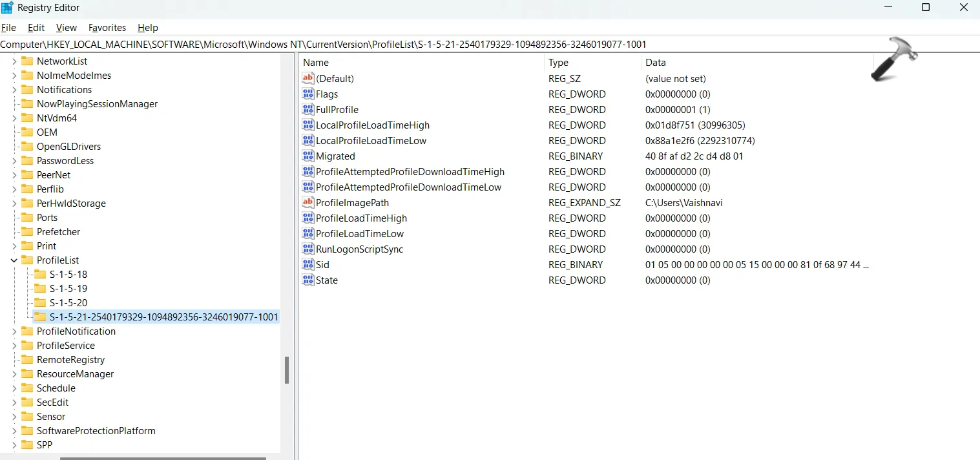
Task: Sort values by the Name column header
Action: [316, 63]
